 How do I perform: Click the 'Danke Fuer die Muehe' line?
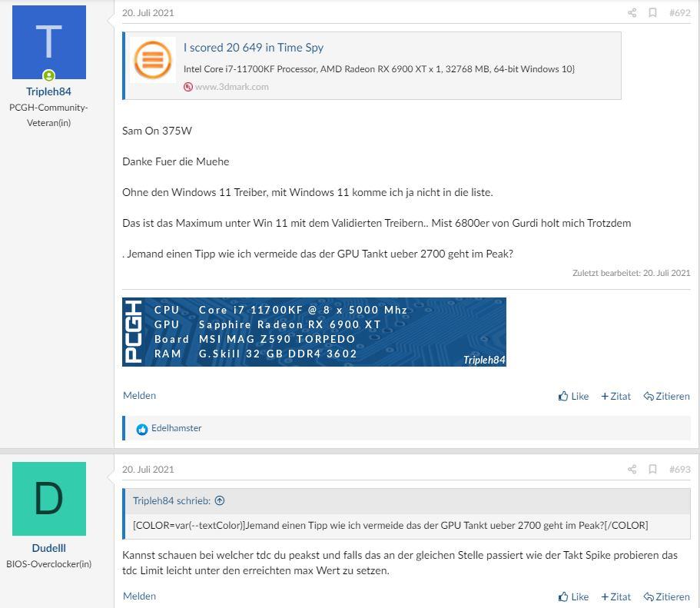tap(175, 161)
